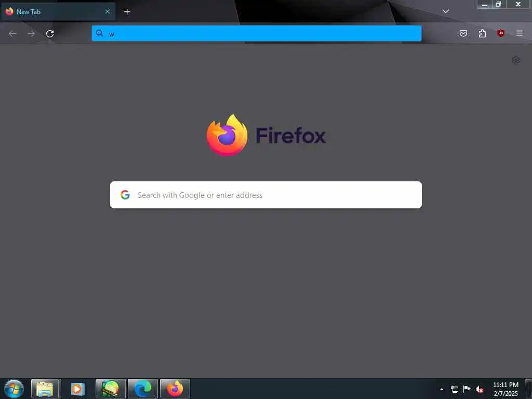
Task: Show hidden tray icons arrow
Action: [x=442, y=389]
